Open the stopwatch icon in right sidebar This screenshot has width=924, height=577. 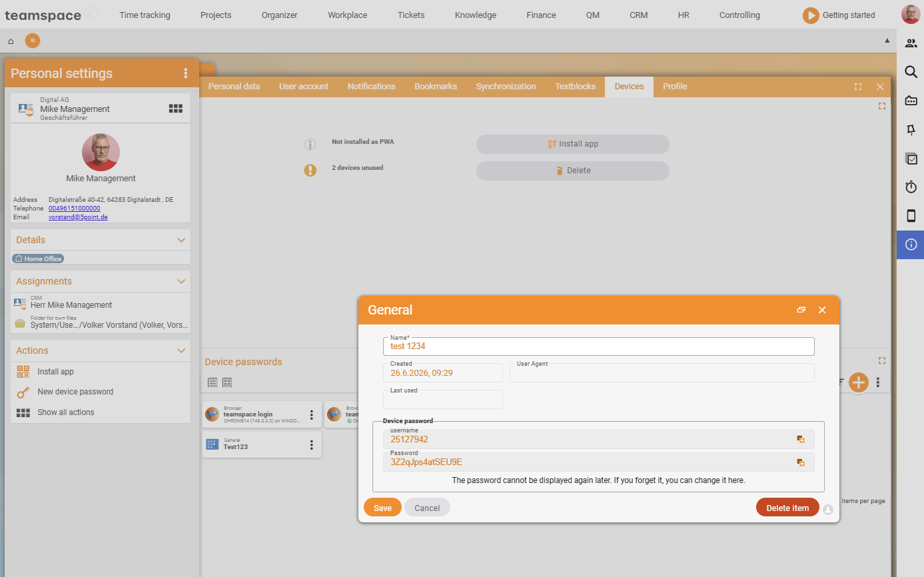coord(911,187)
